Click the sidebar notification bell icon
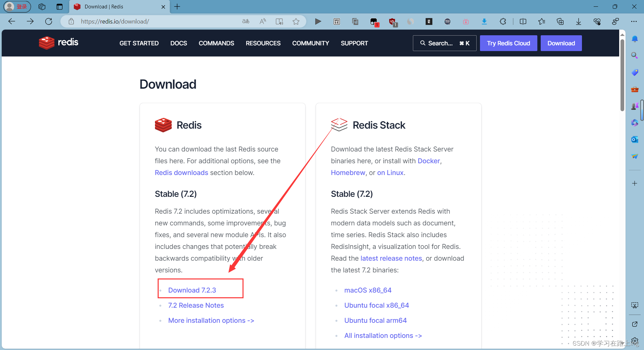Viewport: 644px width, 350px height. 635,39
